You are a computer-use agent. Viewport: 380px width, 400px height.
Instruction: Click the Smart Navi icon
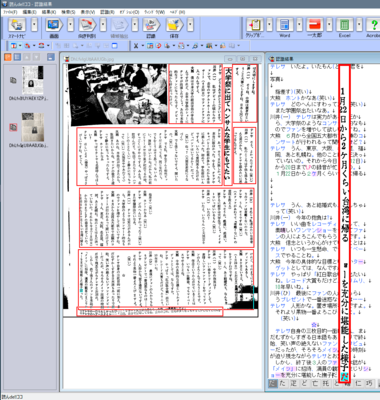tap(17, 25)
